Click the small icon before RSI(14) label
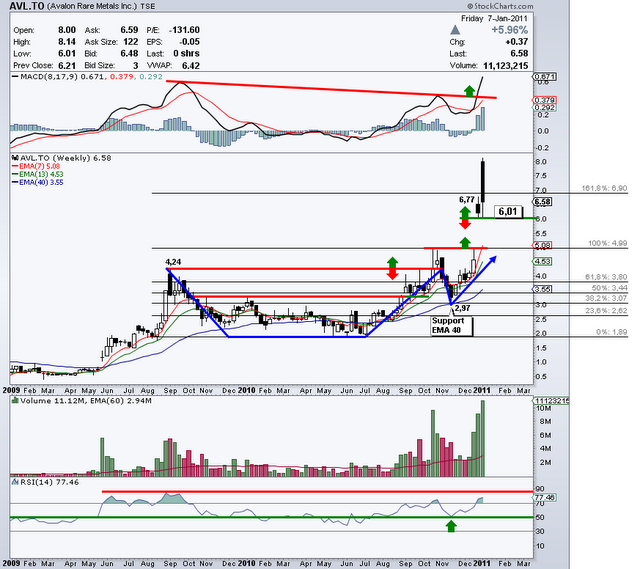The height and width of the screenshot is (569, 640). (15, 482)
